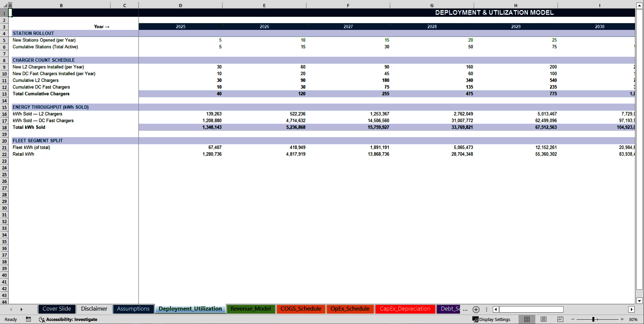Image resolution: width=644 pixels, height=324 pixels.
Task: Select the Assumptions sheet tab
Action: (x=133, y=309)
